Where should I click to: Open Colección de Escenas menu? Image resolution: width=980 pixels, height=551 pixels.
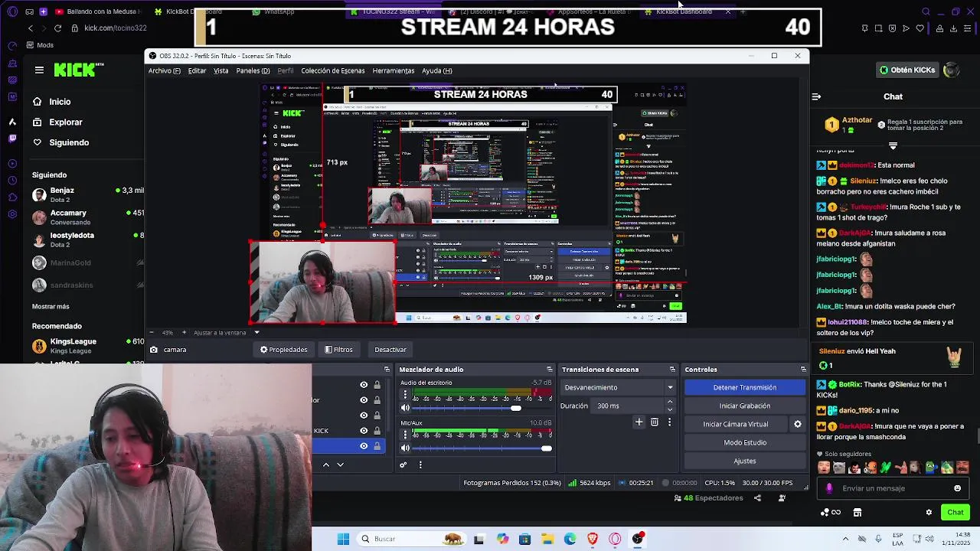(332, 70)
